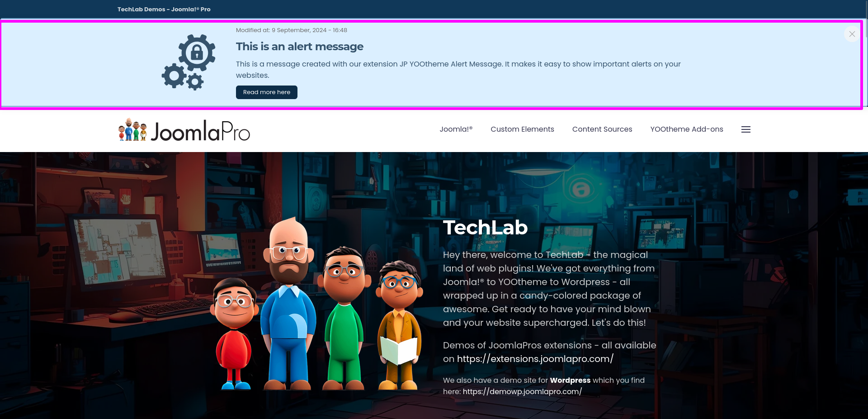The image size is (868, 419).
Task: Click the character reading a book
Action: 399,325
